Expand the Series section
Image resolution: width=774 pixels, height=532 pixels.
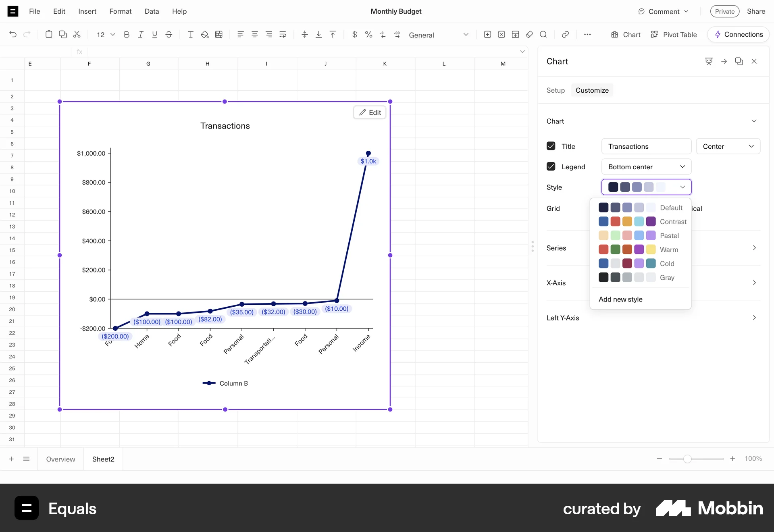click(x=754, y=248)
